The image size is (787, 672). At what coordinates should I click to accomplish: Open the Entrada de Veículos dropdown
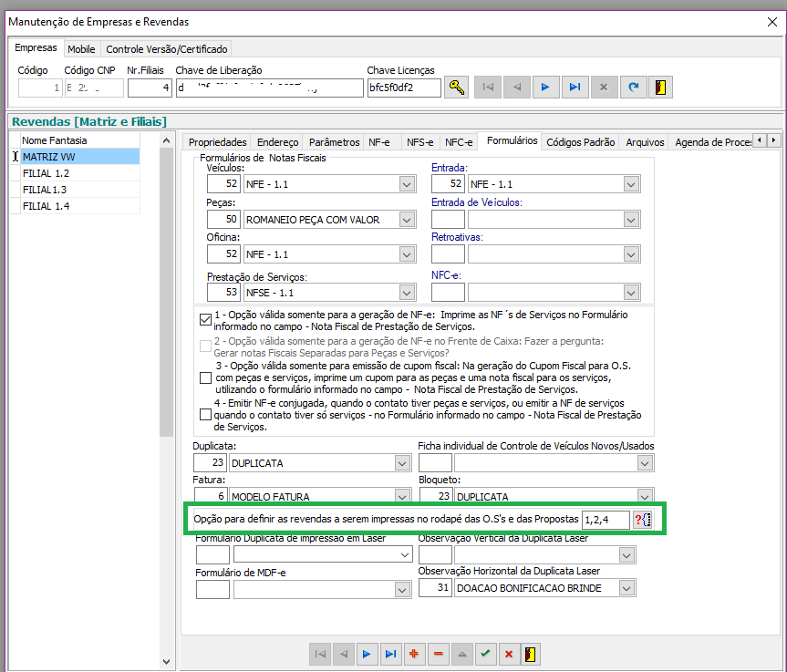pyautogui.click(x=631, y=220)
